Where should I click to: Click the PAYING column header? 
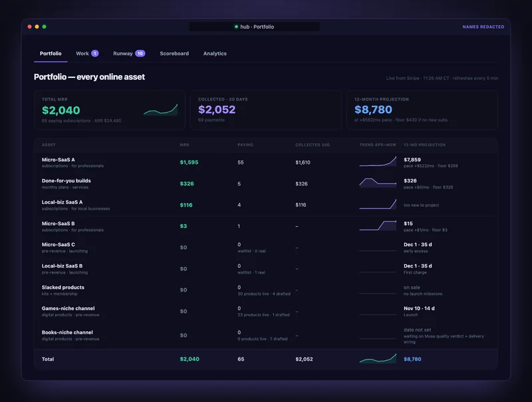pyautogui.click(x=245, y=145)
